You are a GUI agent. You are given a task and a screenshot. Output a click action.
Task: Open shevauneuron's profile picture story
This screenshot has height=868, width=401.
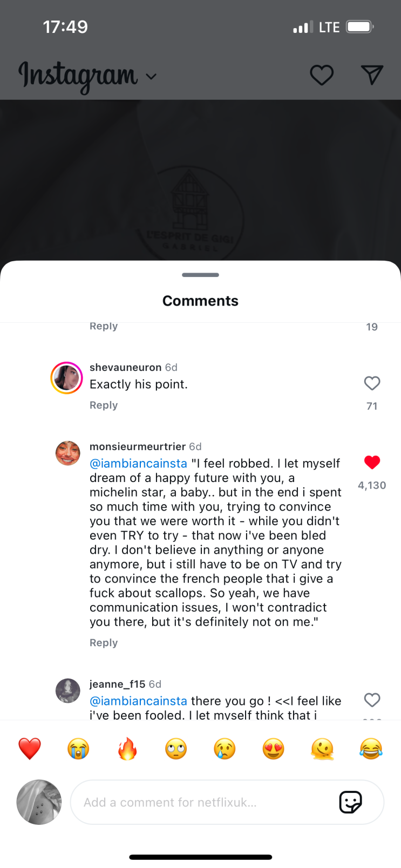tap(67, 378)
